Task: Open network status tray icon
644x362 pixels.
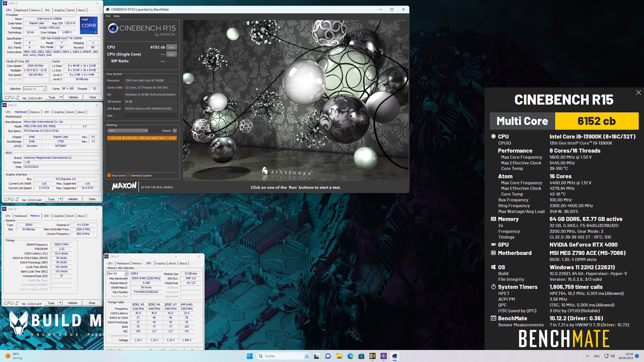Action: tap(606, 356)
